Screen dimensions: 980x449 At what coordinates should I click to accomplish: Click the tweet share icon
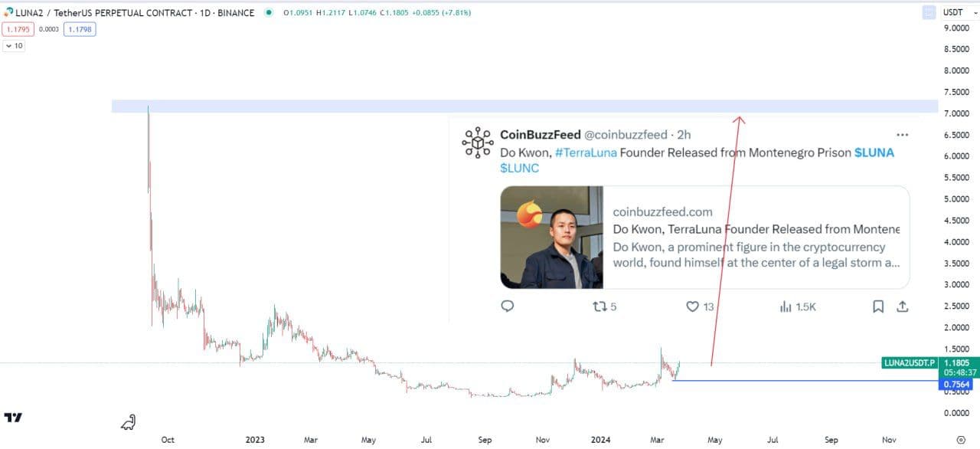pyautogui.click(x=903, y=306)
